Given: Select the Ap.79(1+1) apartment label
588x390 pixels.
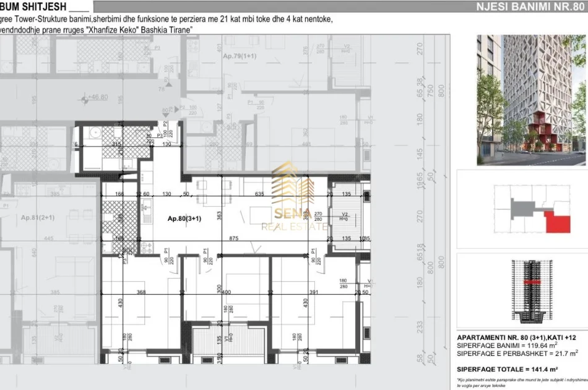Looking at the screenshot, I should point(241,55).
